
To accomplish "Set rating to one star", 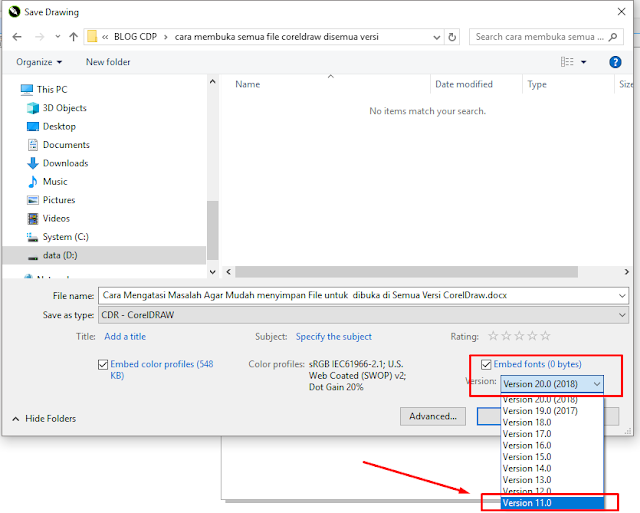I will (x=493, y=336).
